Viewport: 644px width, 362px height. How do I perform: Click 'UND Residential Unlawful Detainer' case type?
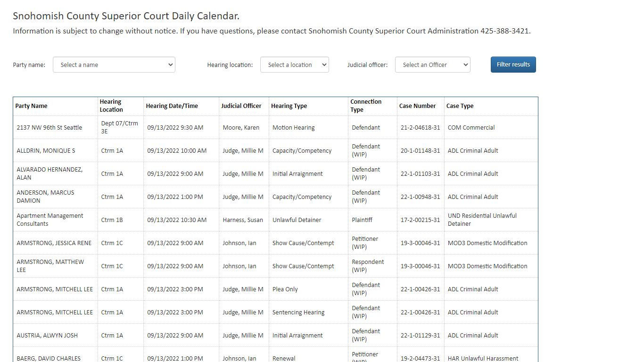482,220
